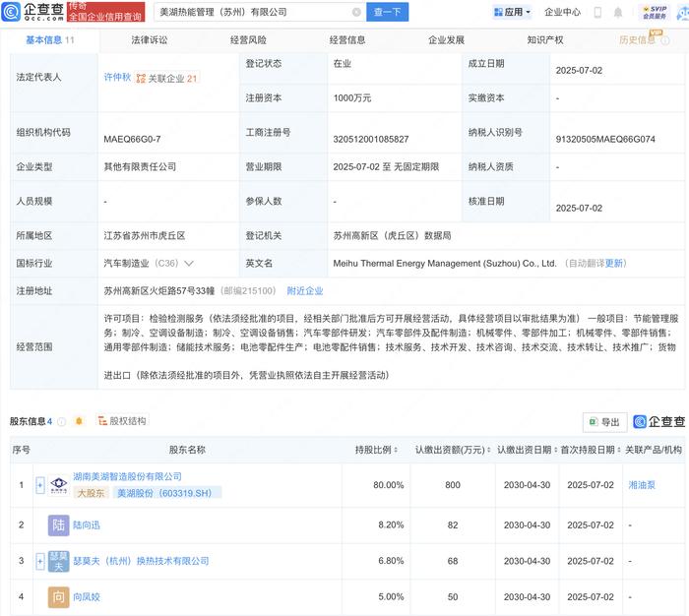Image resolution: width=689 pixels, height=616 pixels.
Task: Select tax ID 91320505MAEQ66G074
Action: tap(605, 140)
